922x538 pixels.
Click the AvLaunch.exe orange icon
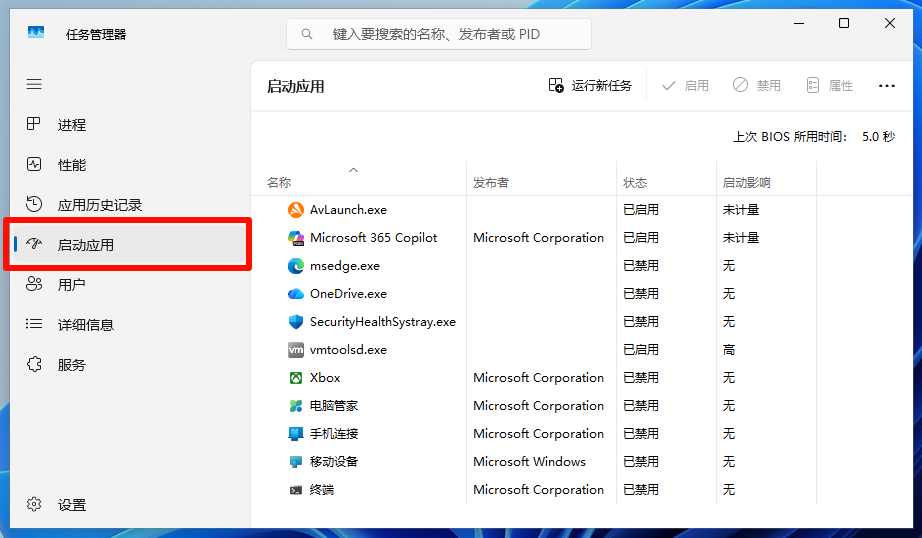[x=296, y=210]
